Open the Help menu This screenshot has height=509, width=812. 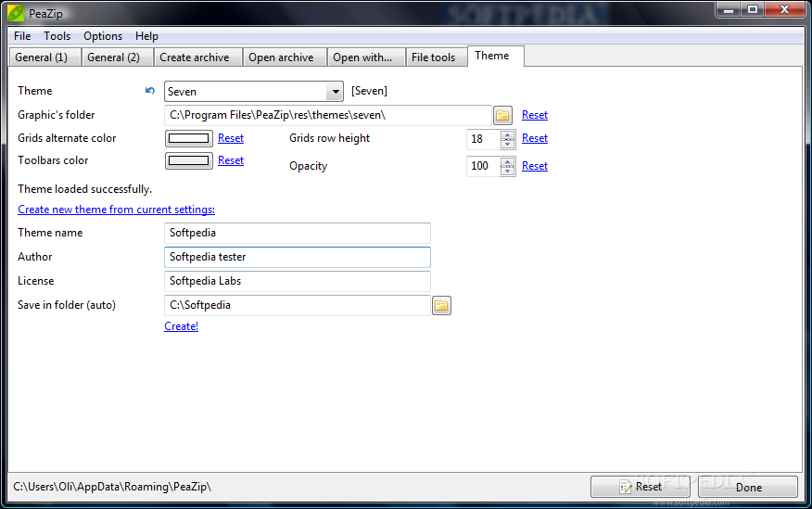(x=146, y=36)
